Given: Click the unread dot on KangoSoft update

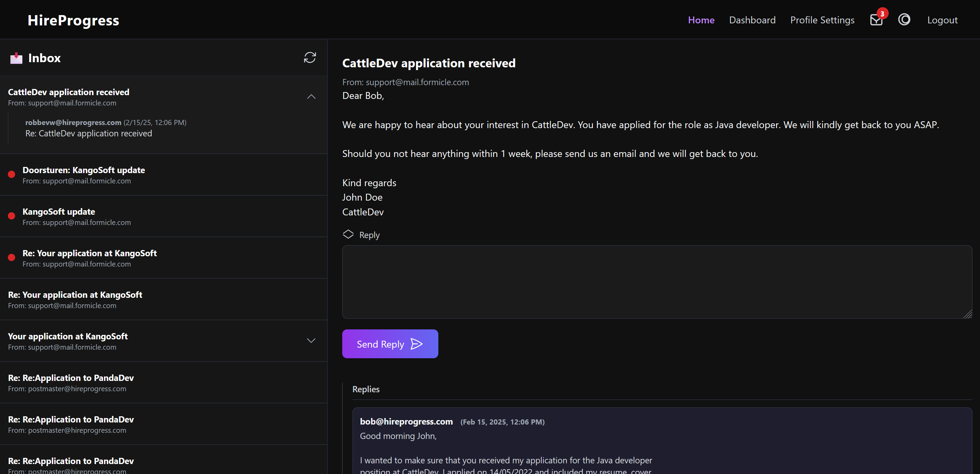Looking at the screenshot, I should 11,216.
